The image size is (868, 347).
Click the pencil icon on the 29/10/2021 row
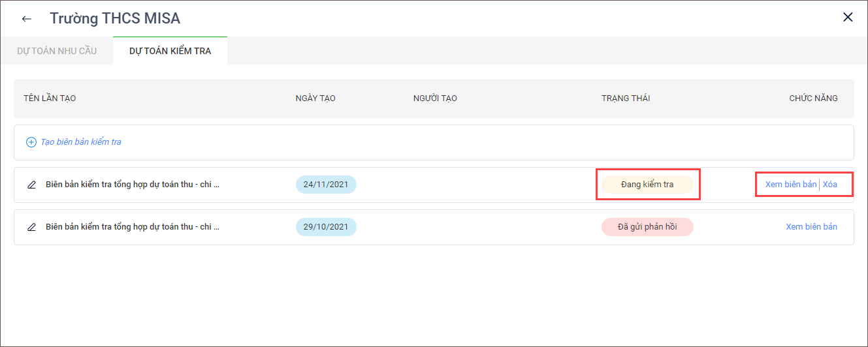(31, 227)
